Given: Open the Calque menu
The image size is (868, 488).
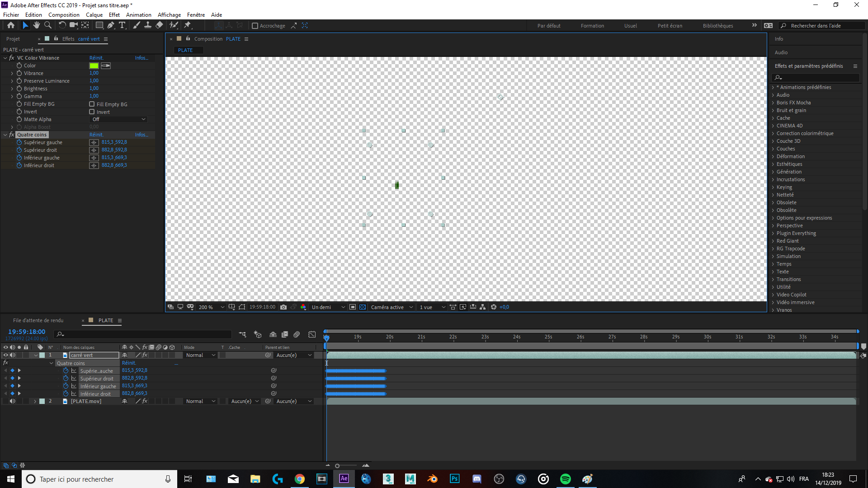Looking at the screenshot, I should click(x=94, y=15).
